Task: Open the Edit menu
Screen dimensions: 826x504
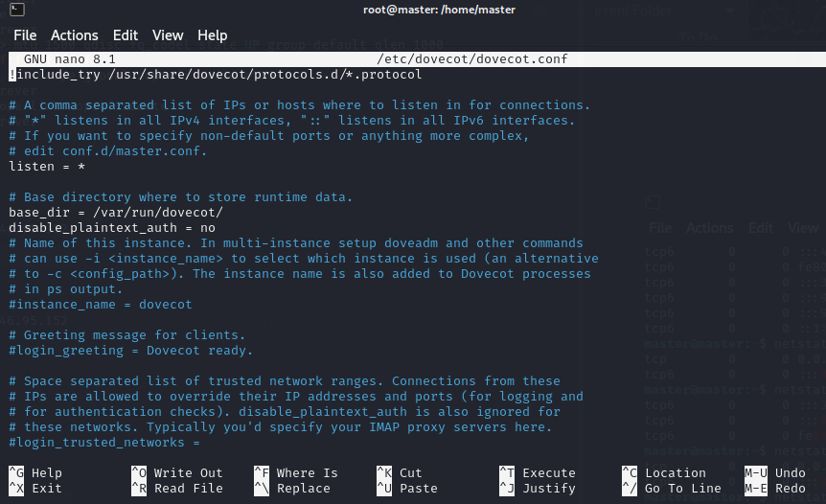Action: point(126,35)
